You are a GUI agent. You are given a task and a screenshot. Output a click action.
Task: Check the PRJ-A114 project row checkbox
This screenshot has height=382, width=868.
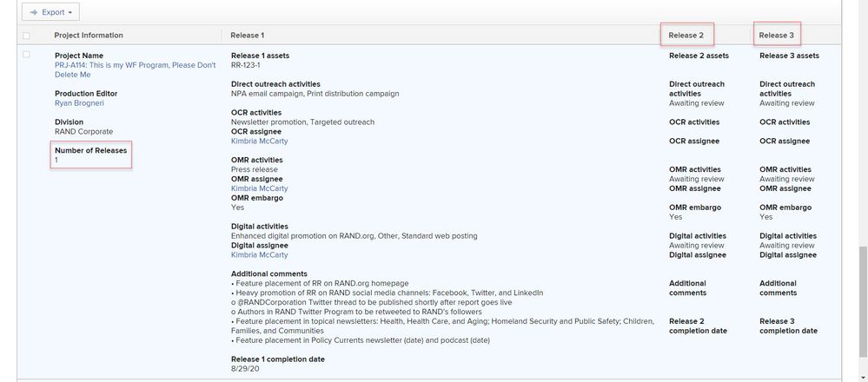27,55
